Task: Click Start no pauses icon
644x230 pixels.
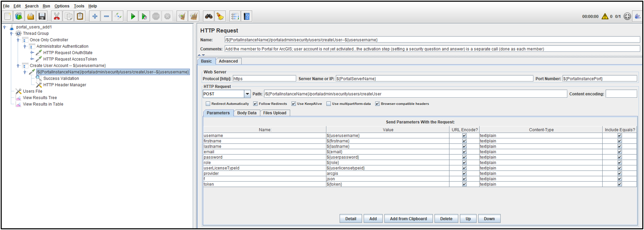Action: 144,16
